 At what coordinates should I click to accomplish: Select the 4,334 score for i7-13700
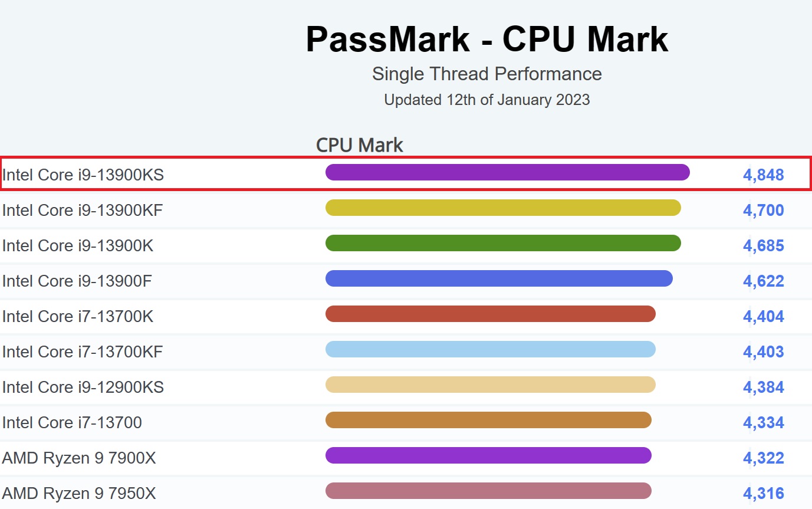click(x=764, y=423)
